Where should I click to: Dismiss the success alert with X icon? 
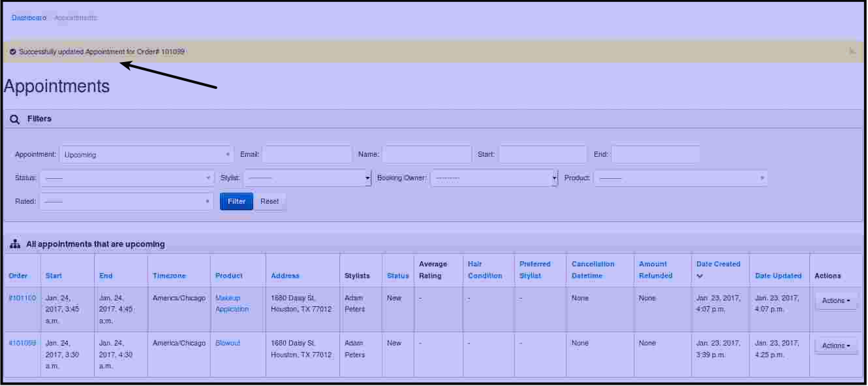[852, 51]
